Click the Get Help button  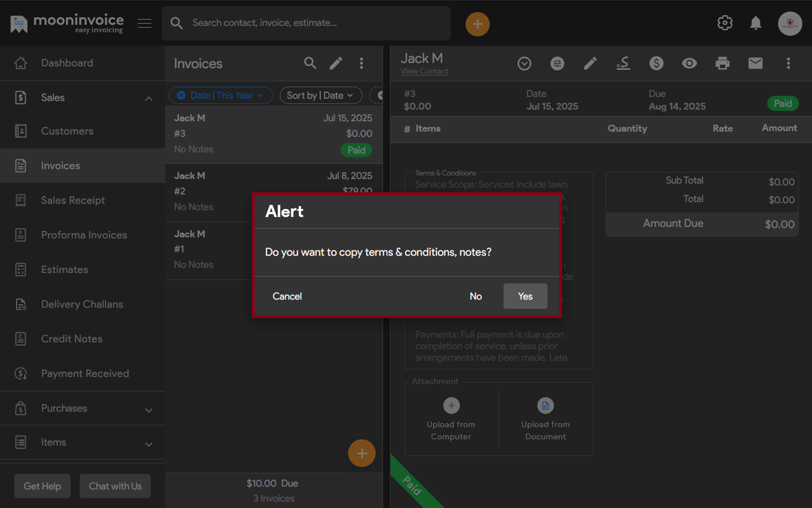point(42,486)
